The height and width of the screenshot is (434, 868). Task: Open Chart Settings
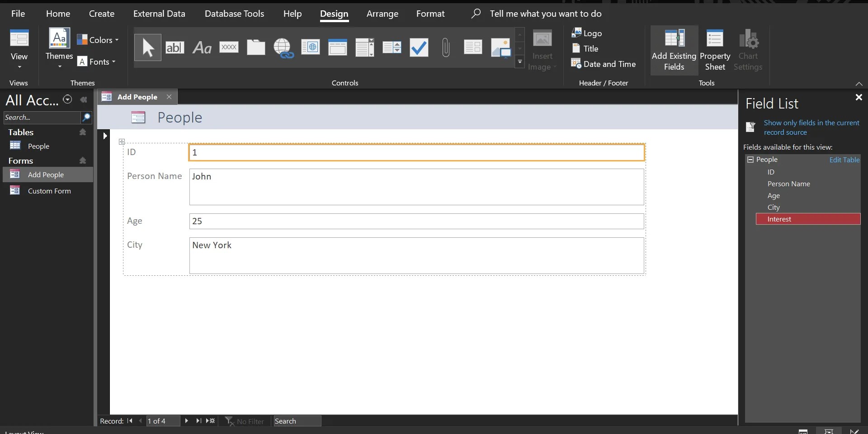coord(749,50)
